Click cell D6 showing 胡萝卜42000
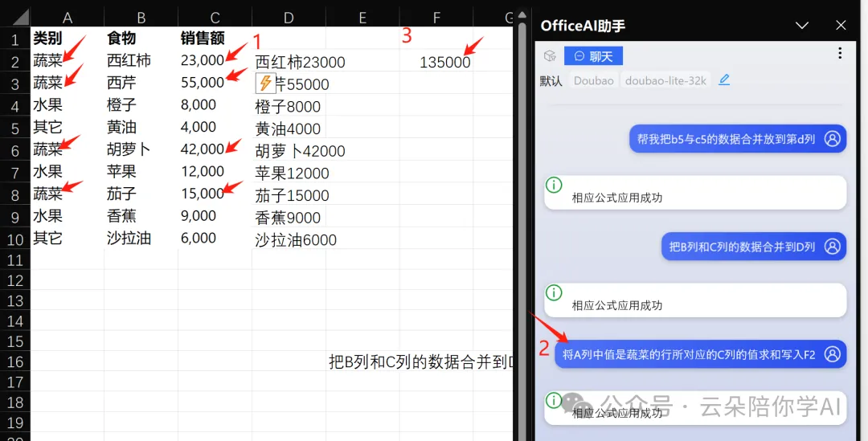 coord(289,151)
